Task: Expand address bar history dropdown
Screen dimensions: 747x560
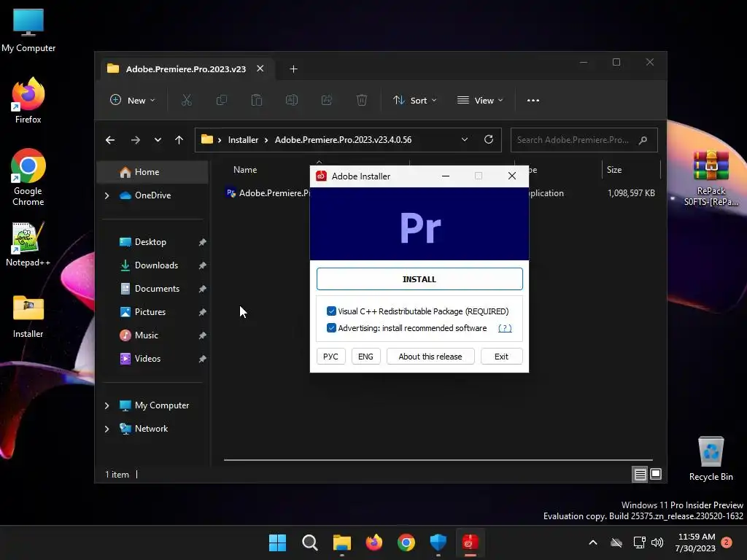Action: pyautogui.click(x=465, y=139)
